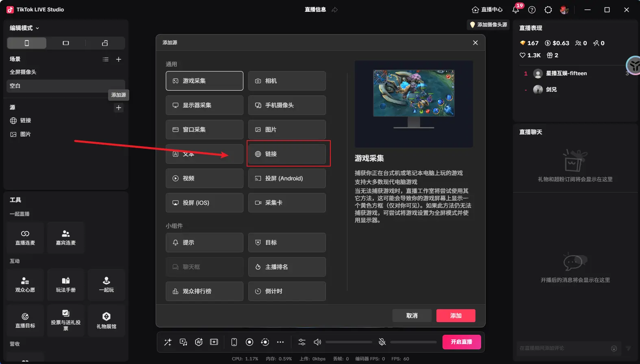
Task: Click the record button in bottom toolbar
Action: (x=249, y=342)
